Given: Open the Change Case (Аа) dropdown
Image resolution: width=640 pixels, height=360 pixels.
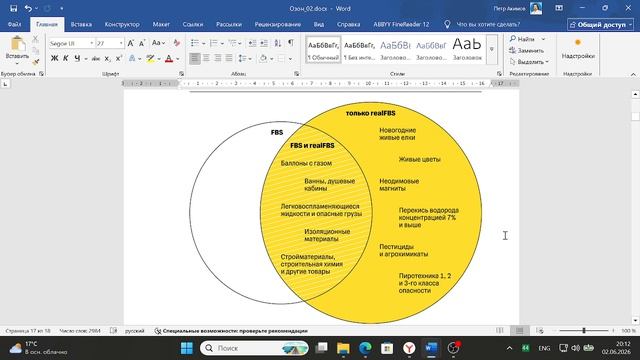Looking at the screenshot, I should pyautogui.click(x=158, y=43).
